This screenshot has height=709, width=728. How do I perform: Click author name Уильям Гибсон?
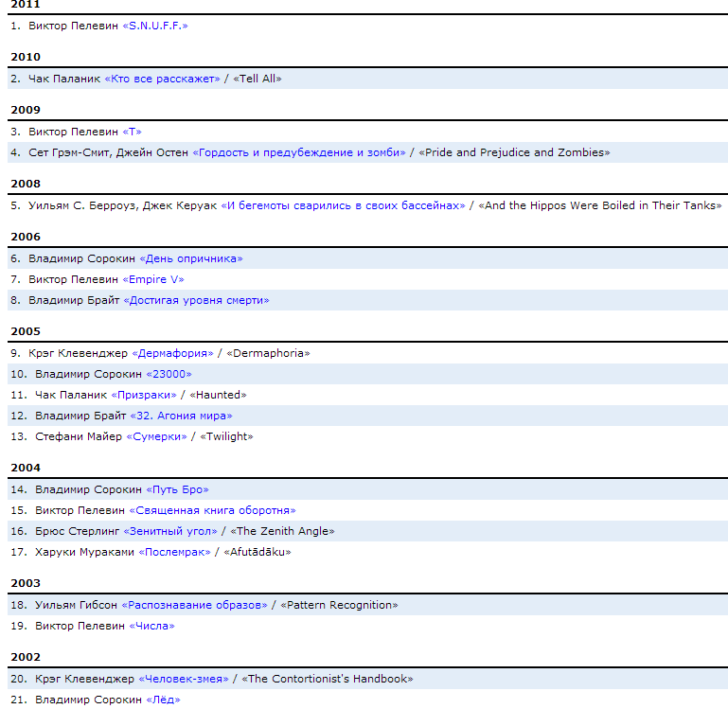(76, 606)
